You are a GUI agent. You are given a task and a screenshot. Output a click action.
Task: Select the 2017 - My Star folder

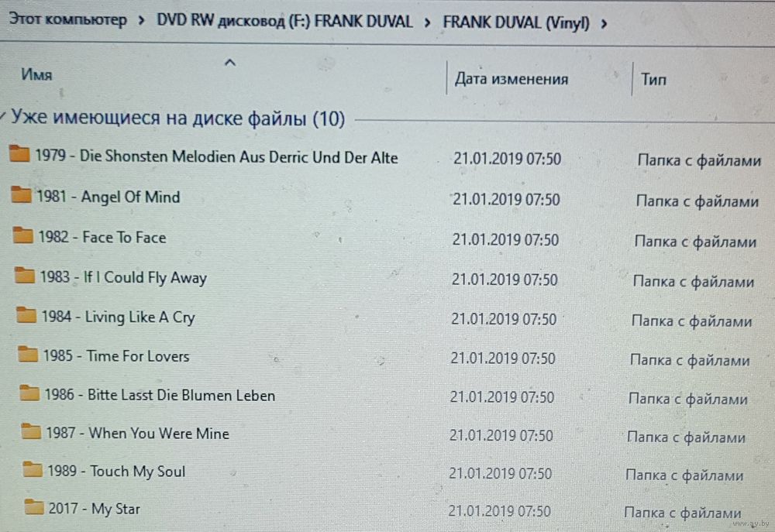[x=95, y=509]
